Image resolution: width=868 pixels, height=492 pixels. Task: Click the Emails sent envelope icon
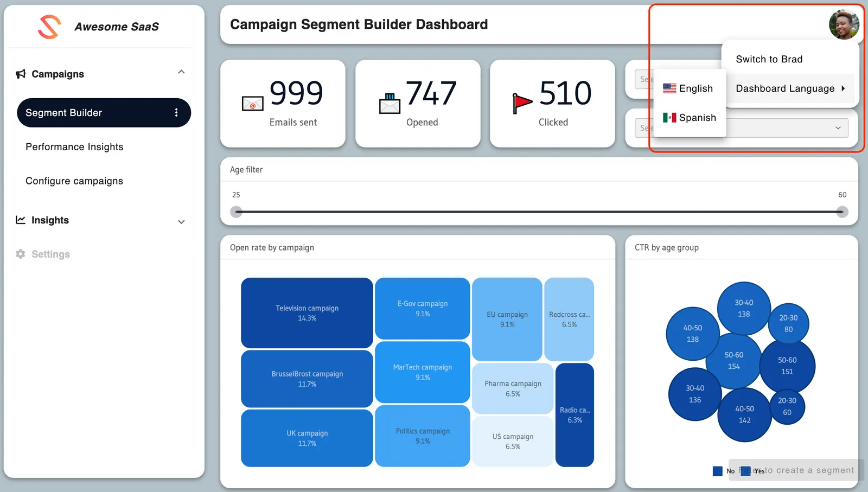[x=252, y=103]
